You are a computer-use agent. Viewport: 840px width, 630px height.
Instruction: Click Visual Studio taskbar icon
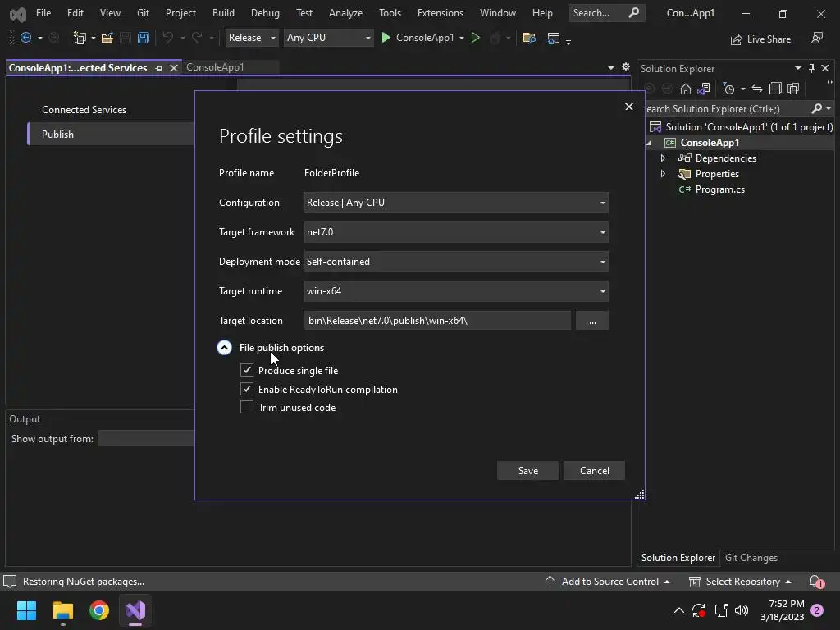(135, 610)
